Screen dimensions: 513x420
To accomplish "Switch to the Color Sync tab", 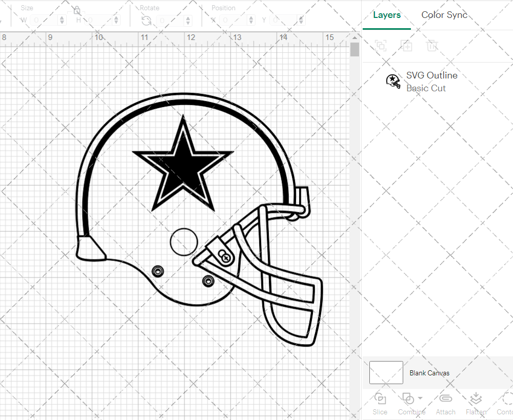I will (444, 15).
